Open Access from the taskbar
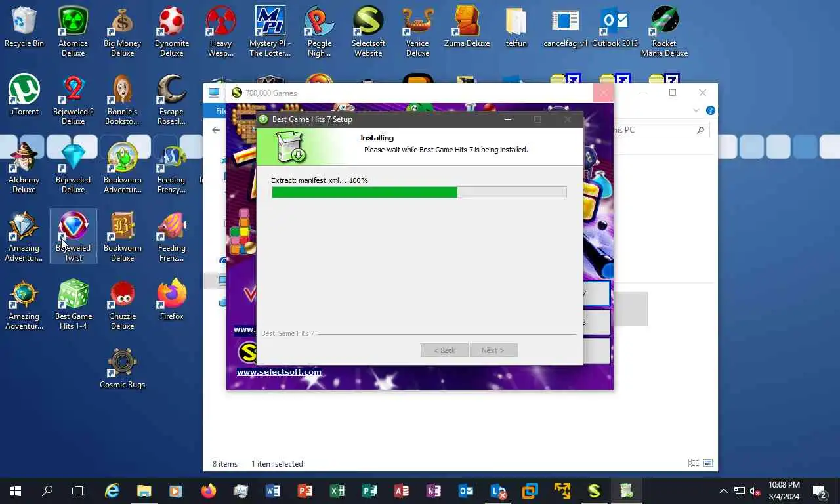840x504 pixels. pyautogui.click(x=402, y=491)
